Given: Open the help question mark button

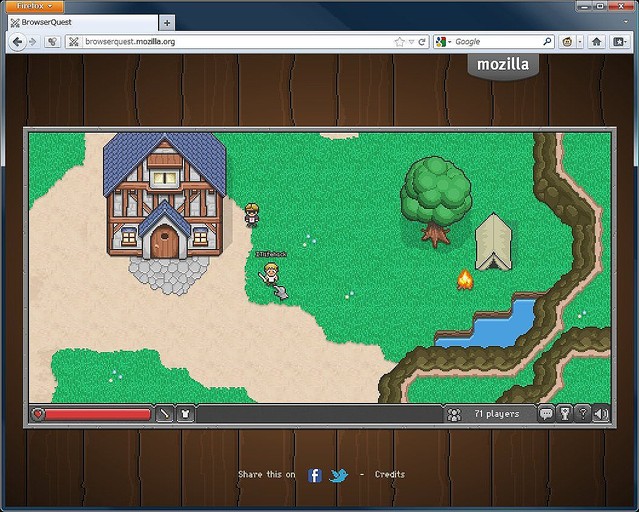Looking at the screenshot, I should (583, 414).
